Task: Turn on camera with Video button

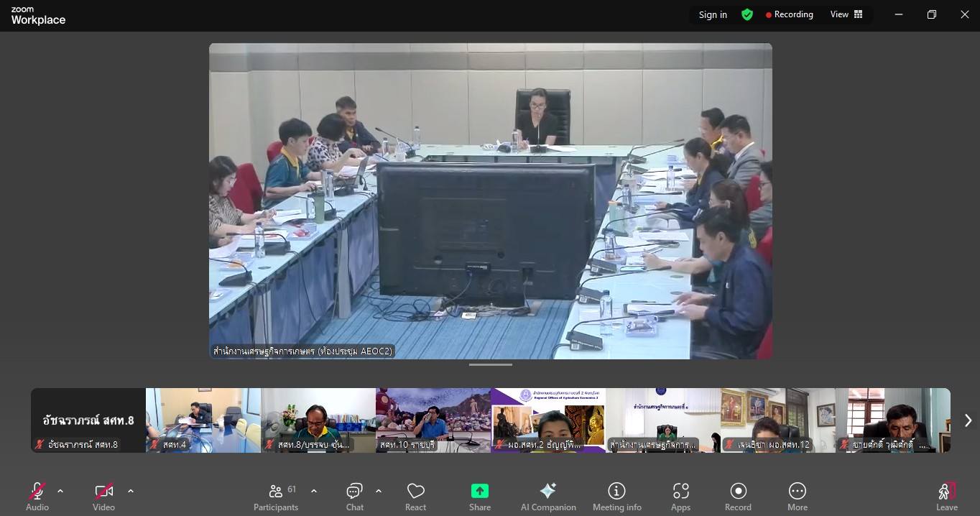Action: coord(103,497)
